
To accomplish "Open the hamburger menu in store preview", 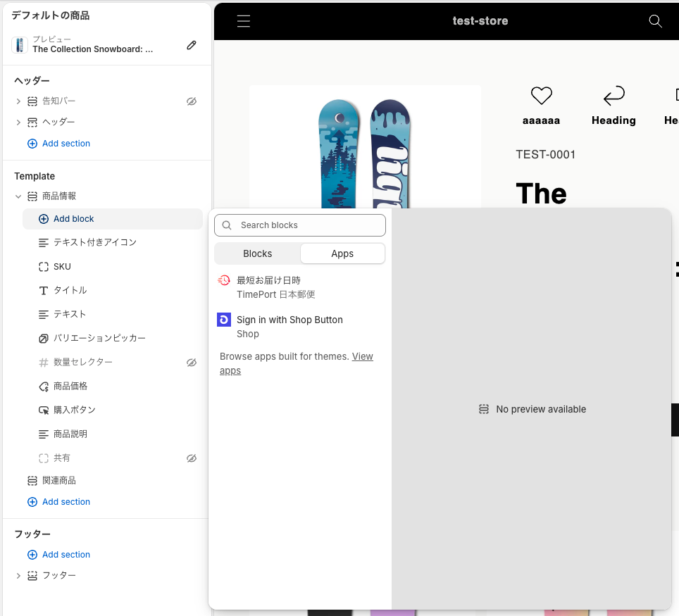I will (x=244, y=21).
